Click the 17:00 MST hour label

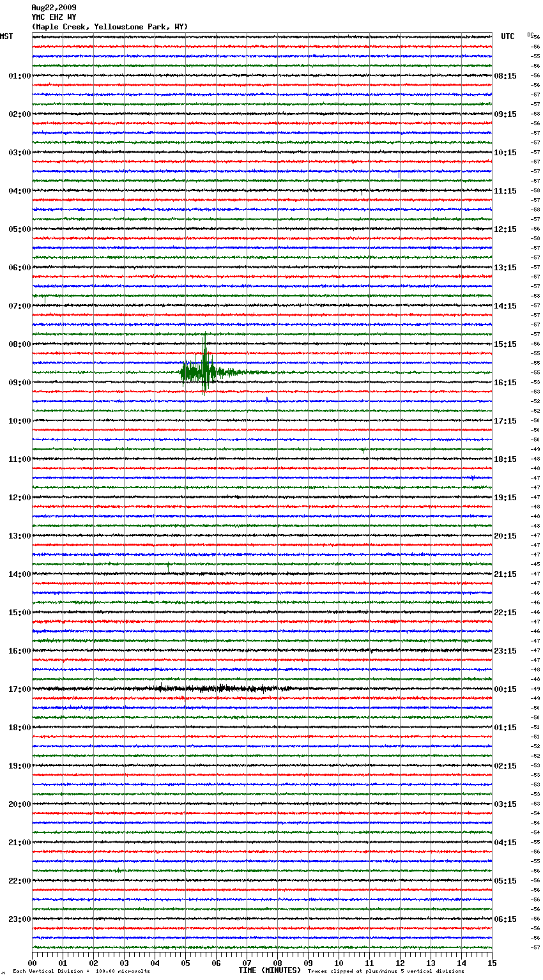(20, 689)
